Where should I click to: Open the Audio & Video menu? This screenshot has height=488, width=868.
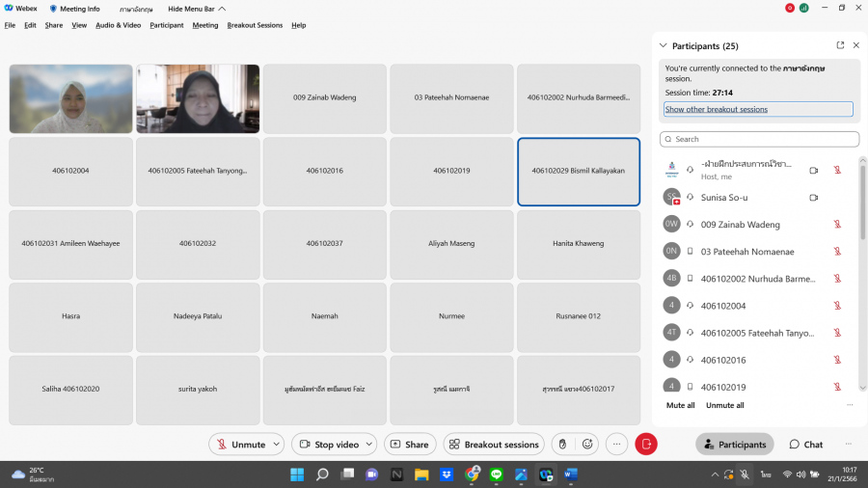pos(118,25)
